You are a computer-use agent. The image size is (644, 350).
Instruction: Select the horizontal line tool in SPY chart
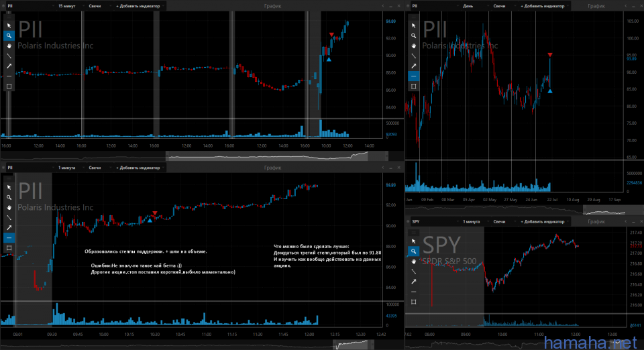click(414, 292)
